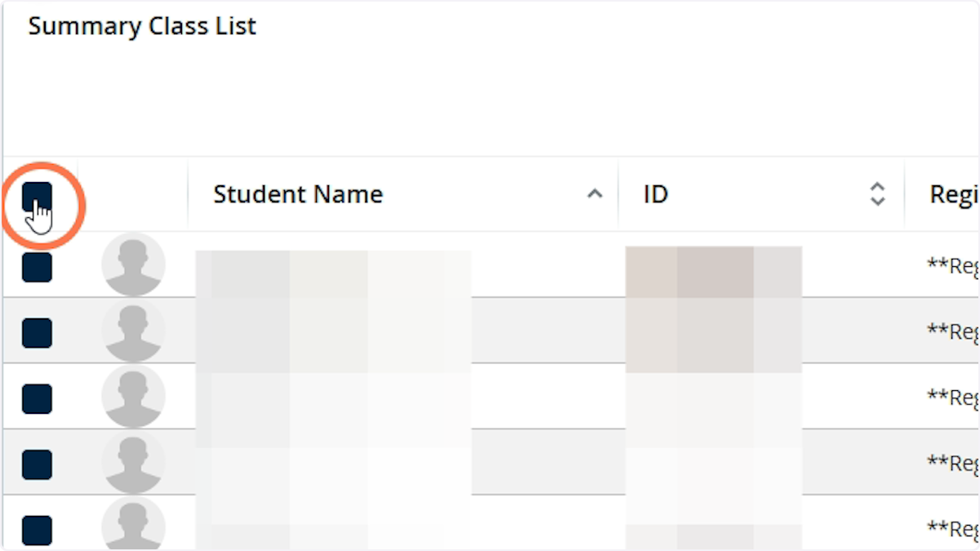Select the first student row checkbox
This screenshot has height=551, width=980.
click(x=37, y=268)
